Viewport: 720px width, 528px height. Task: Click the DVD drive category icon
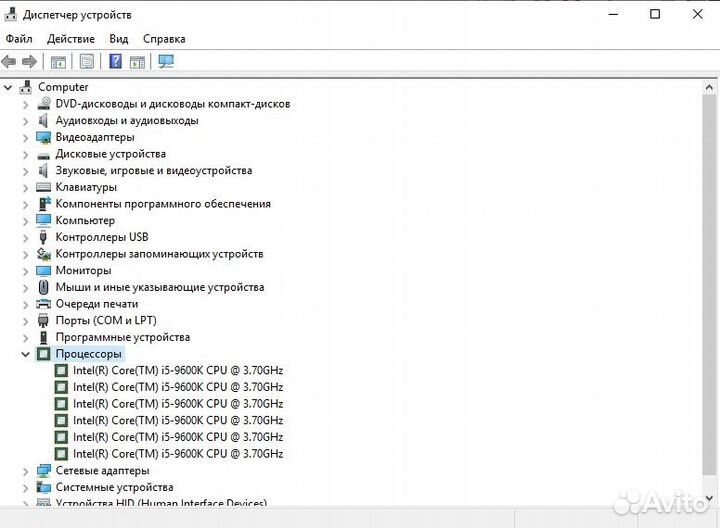tap(44, 103)
